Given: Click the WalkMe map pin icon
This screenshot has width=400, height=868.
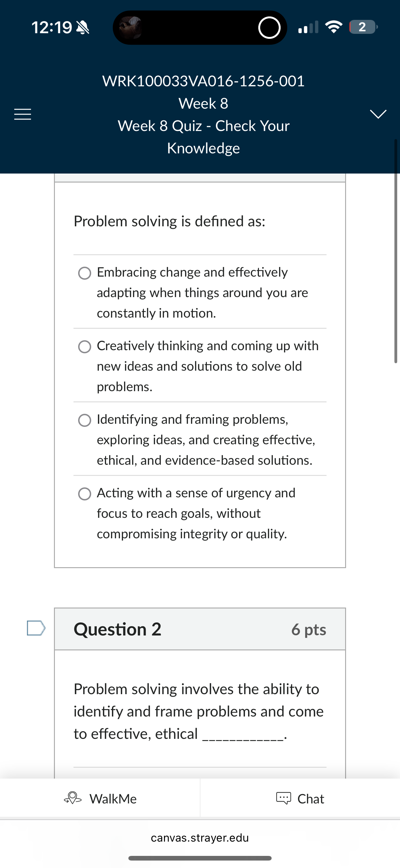Looking at the screenshot, I should coord(73,798).
